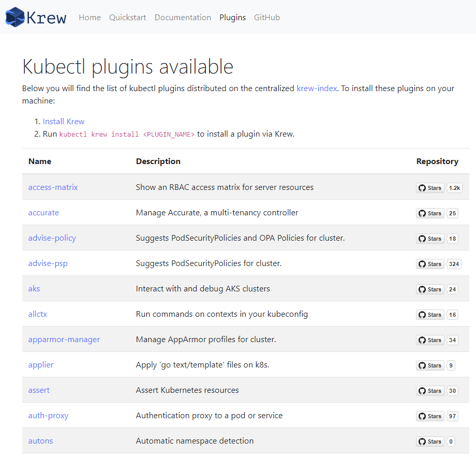476x456 pixels.
Task: Click the 34 star count for apparmor-manager
Action: click(452, 340)
